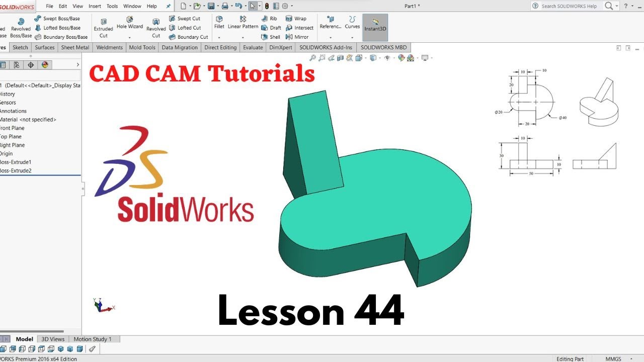Expand the Linear Pattern dropdown arrow
The width and height of the screenshot is (644, 362).
(x=243, y=38)
